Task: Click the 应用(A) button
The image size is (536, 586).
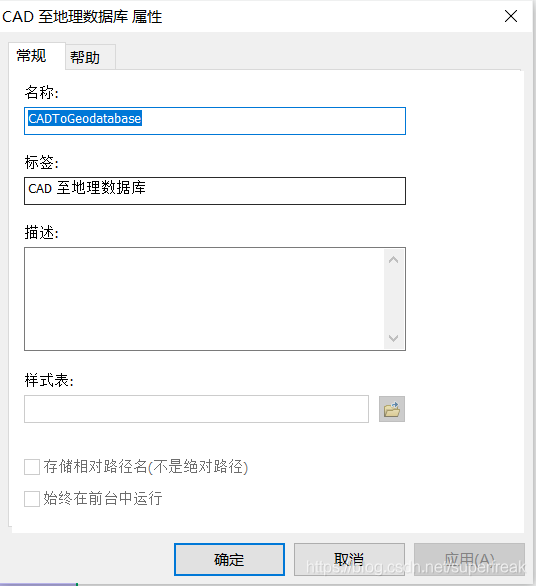Action: (x=469, y=559)
